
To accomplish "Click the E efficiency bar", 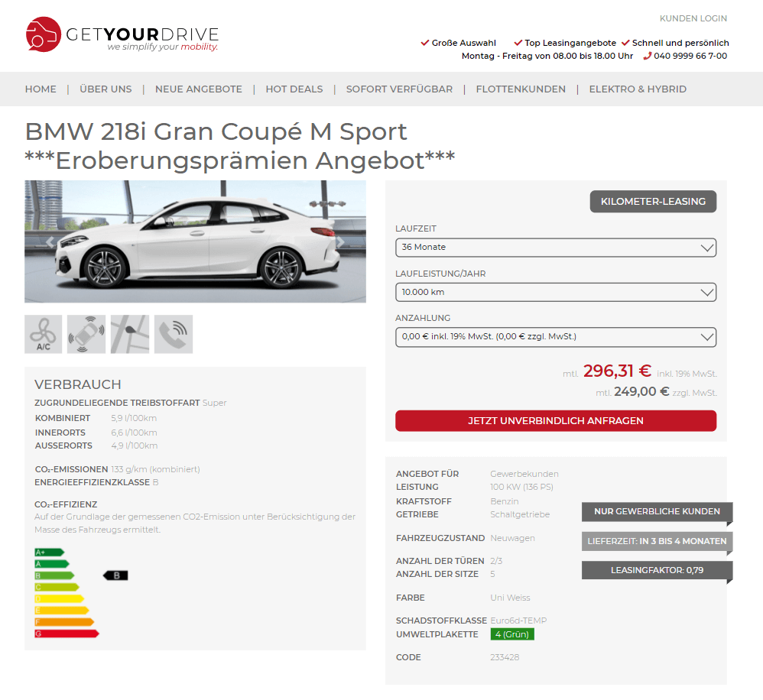I will coord(62,610).
